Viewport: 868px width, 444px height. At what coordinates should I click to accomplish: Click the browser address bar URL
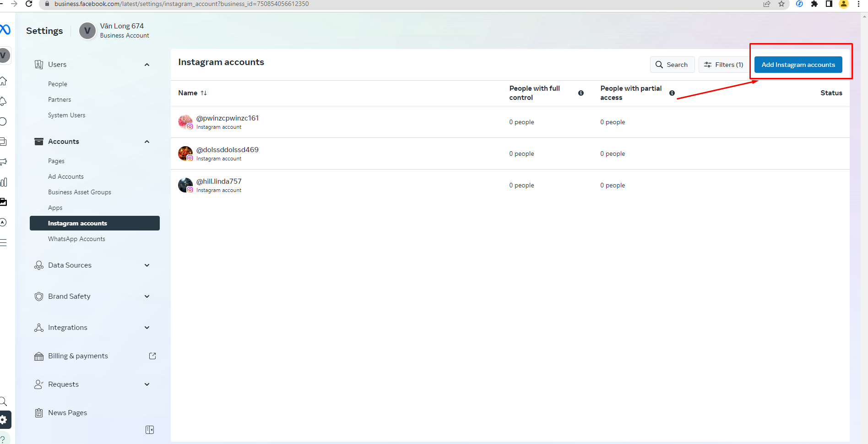[181, 4]
